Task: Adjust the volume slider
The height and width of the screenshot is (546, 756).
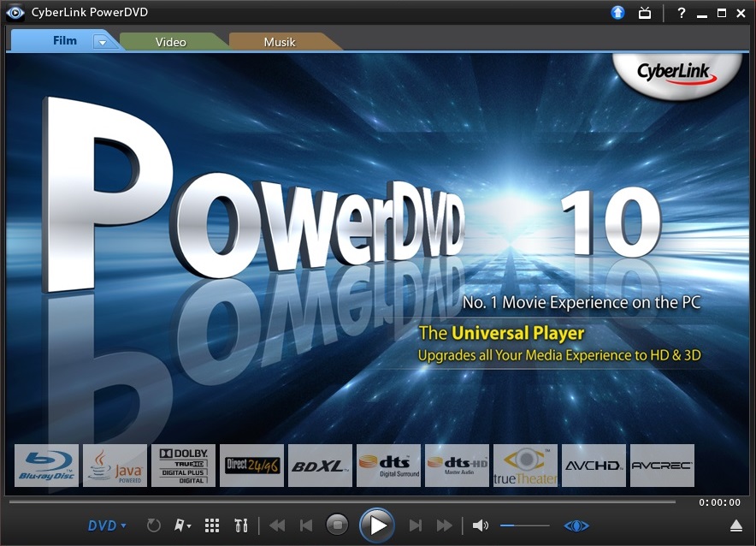Action: pos(524,525)
